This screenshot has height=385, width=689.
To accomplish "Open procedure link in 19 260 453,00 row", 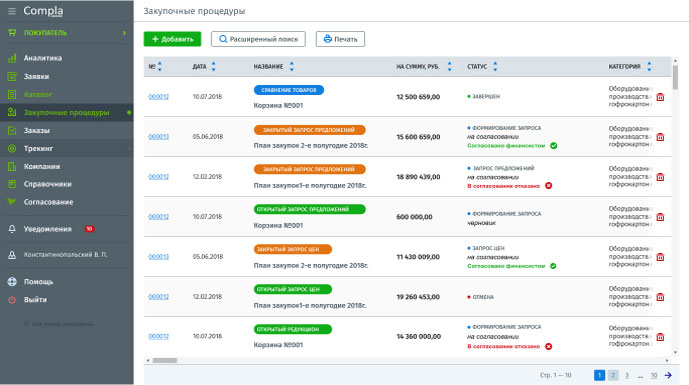I will 159,297.
